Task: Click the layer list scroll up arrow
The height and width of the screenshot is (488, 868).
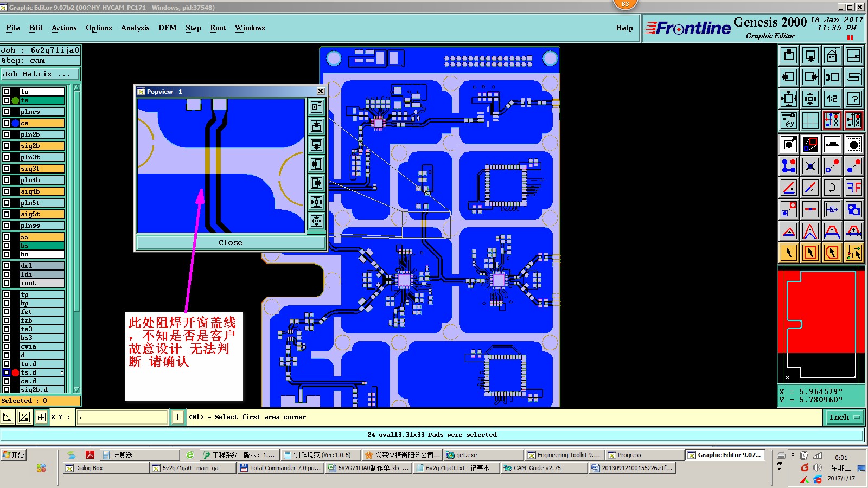Action: (76, 88)
